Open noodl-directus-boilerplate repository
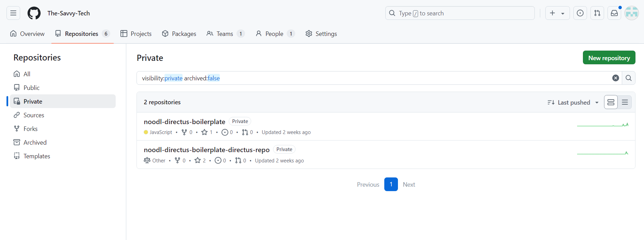Image resolution: width=644 pixels, height=240 pixels. (x=184, y=122)
